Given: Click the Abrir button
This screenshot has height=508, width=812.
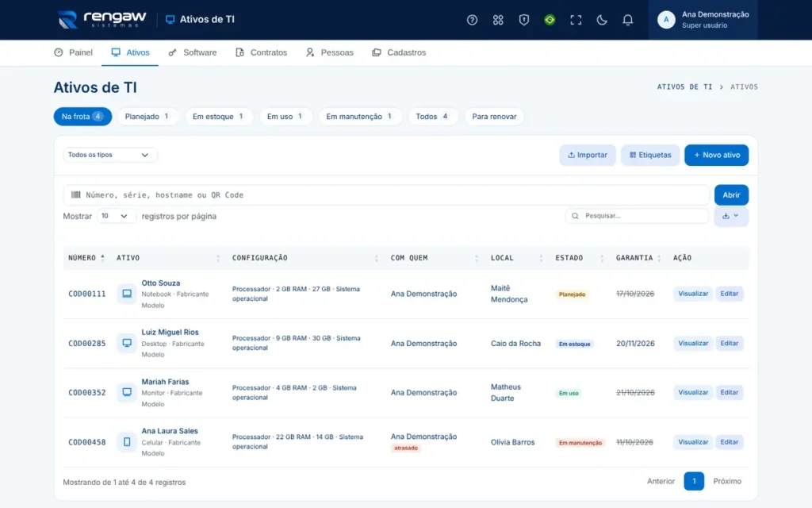Looking at the screenshot, I should tap(731, 195).
